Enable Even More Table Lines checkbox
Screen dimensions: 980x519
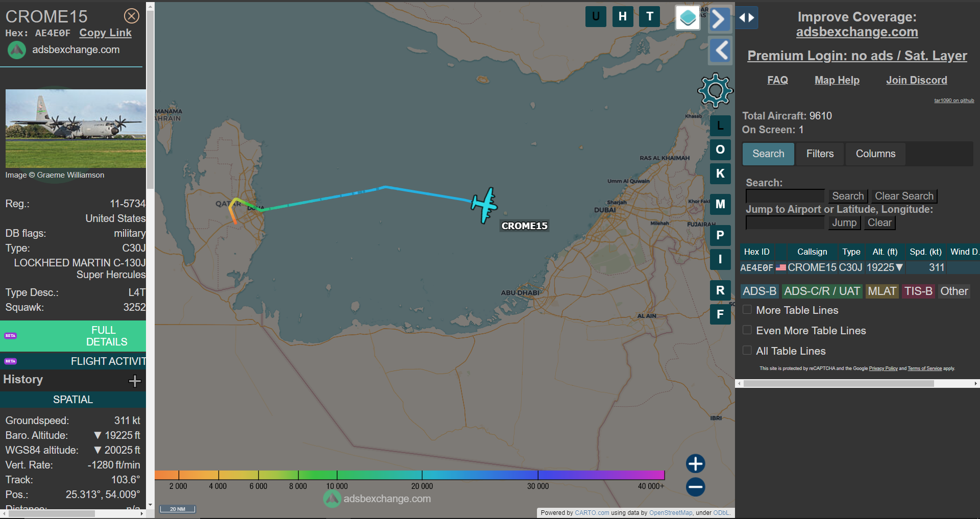(747, 330)
